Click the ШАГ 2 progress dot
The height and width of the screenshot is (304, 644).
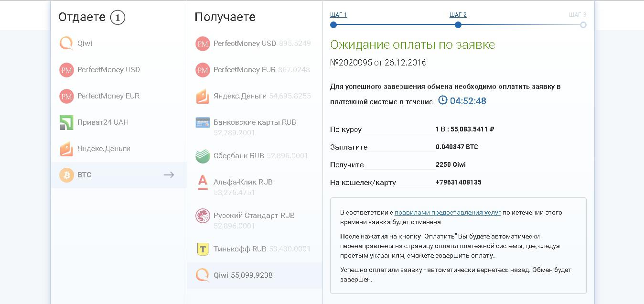pyautogui.click(x=458, y=25)
